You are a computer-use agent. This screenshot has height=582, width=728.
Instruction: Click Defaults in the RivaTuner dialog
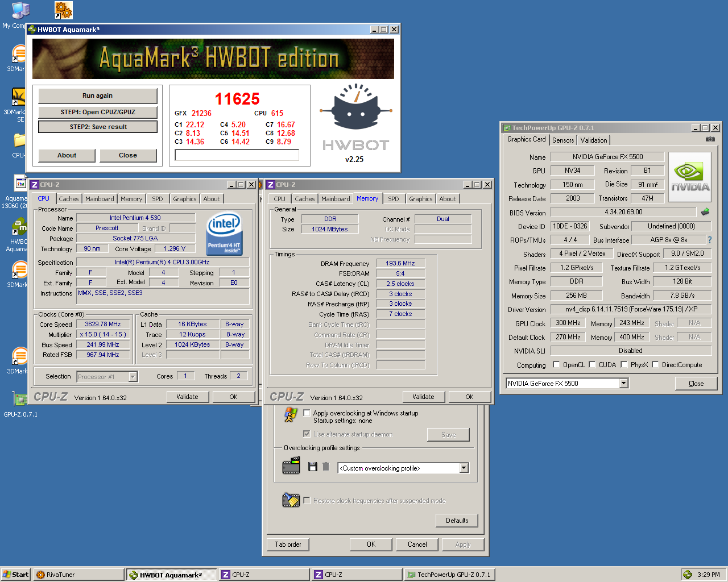point(457,521)
